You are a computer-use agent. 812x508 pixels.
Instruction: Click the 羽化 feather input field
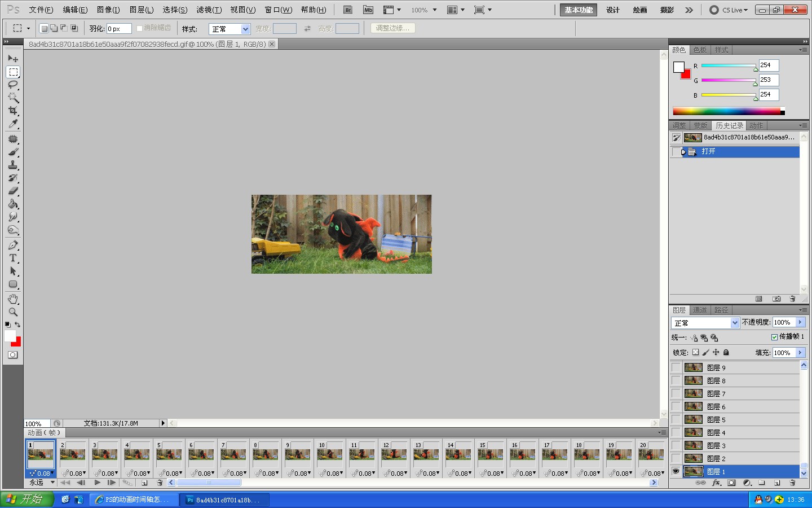point(119,29)
